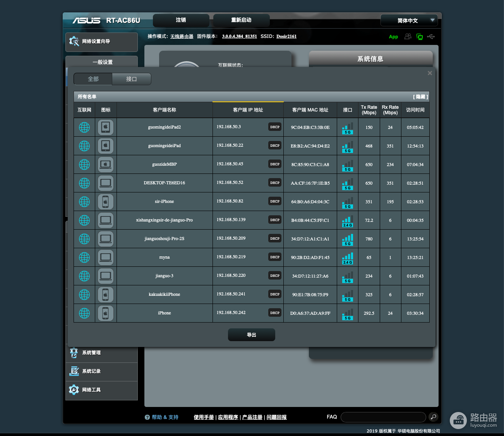504x436 pixels.
Task: Click the 注销 logout button
Action: (181, 20)
